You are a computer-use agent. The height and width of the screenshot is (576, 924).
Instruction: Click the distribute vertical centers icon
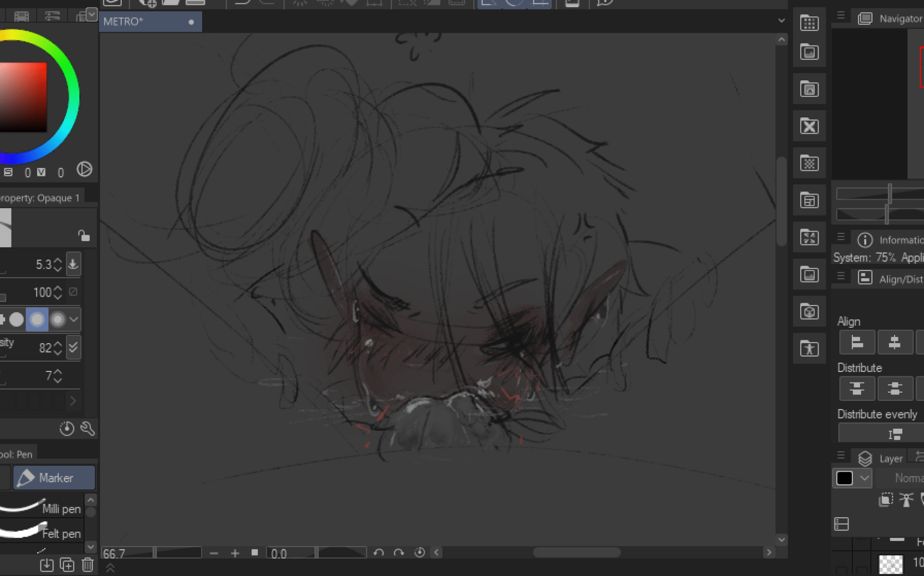(x=894, y=388)
